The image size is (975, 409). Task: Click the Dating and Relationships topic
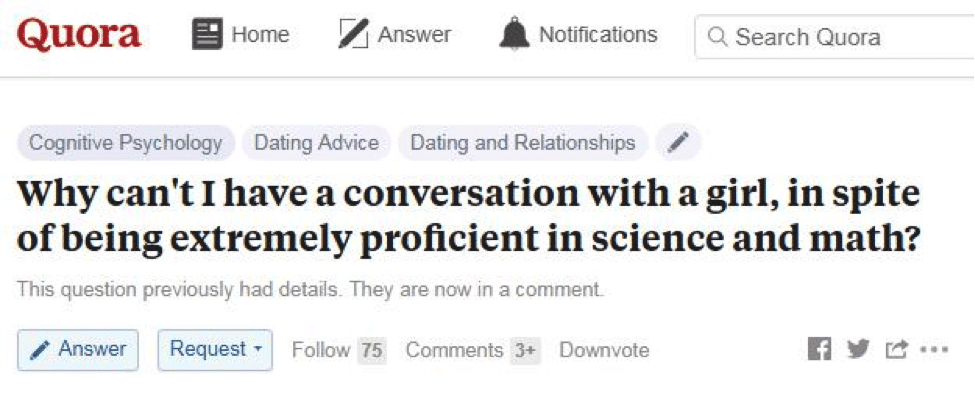tap(523, 143)
